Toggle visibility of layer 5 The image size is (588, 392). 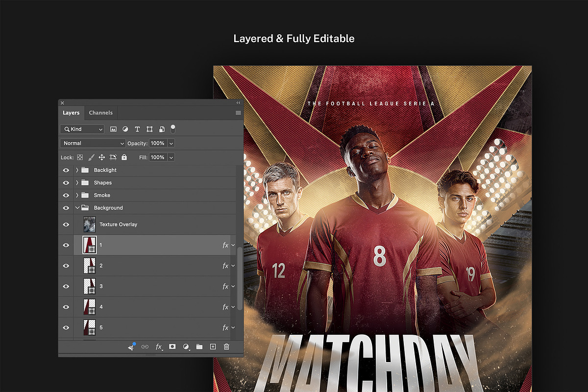pyautogui.click(x=66, y=327)
